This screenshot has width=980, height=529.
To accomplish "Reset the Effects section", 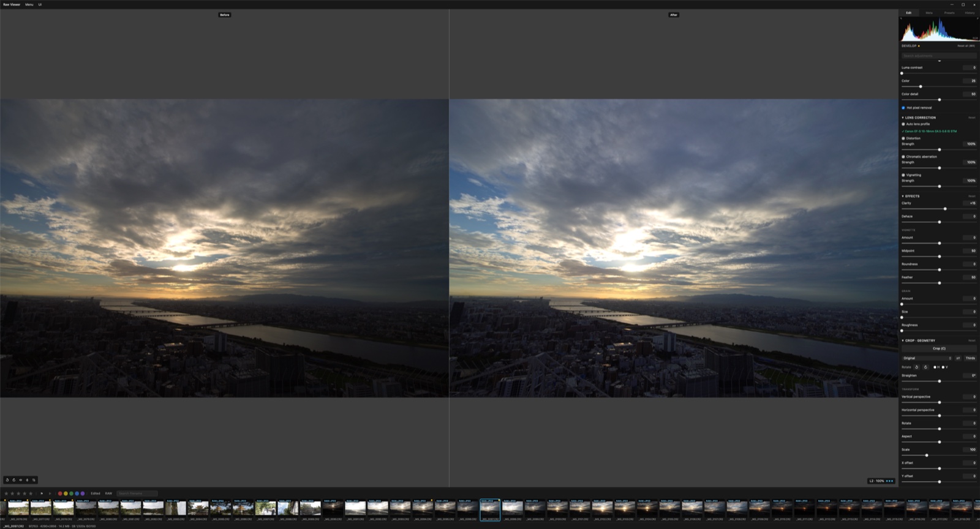I will pos(972,197).
